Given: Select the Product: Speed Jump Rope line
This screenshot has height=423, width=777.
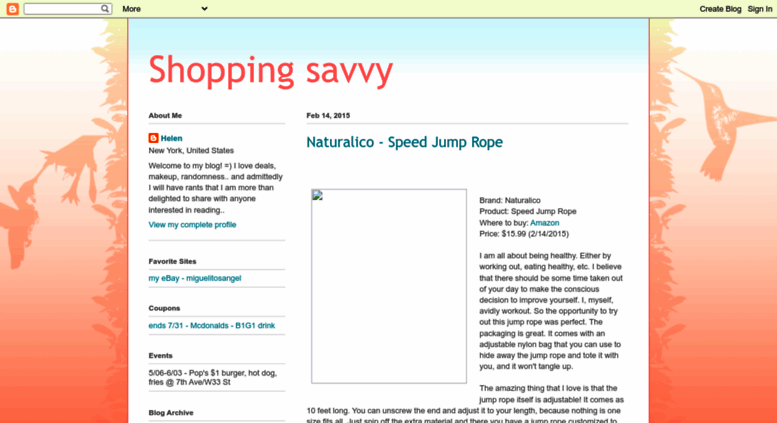Looking at the screenshot, I should tap(528, 211).
